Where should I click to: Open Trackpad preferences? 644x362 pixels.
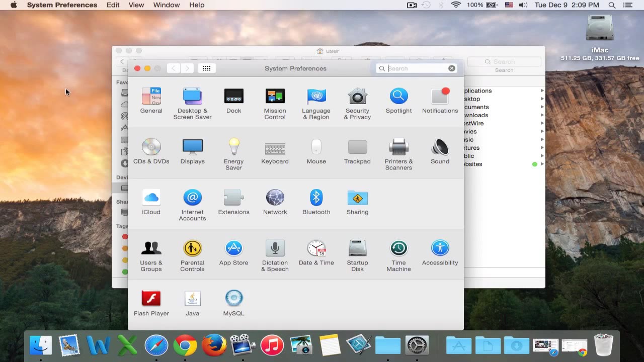coord(357,151)
